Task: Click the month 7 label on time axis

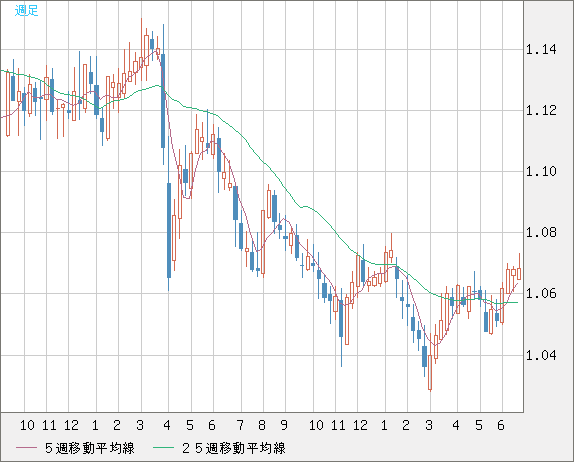Action: click(x=240, y=425)
